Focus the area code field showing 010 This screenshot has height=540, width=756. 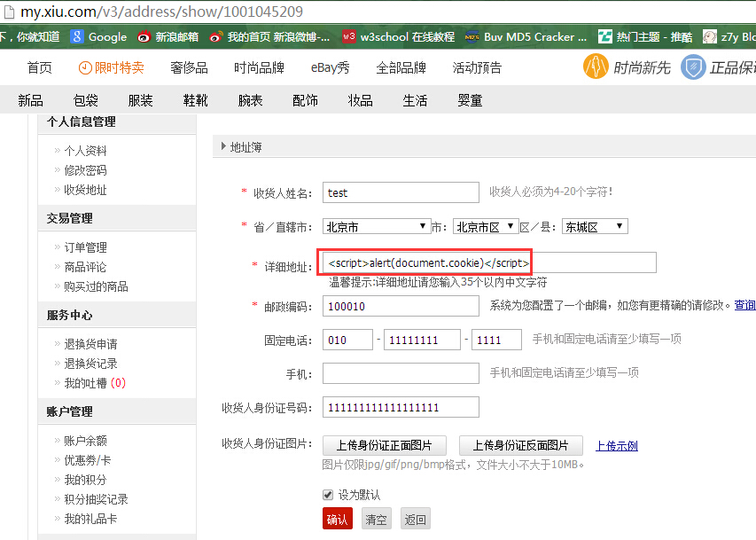click(x=347, y=340)
